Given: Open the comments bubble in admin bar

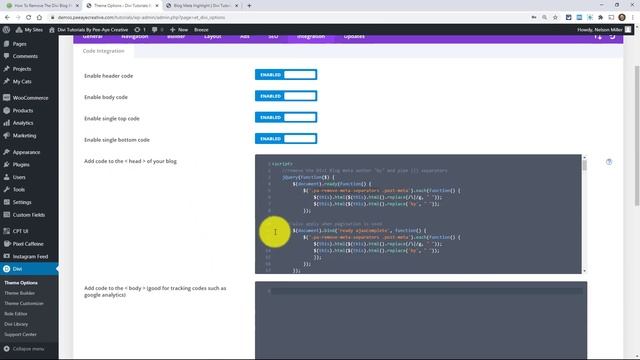Looking at the screenshot, I should [x=157, y=29].
